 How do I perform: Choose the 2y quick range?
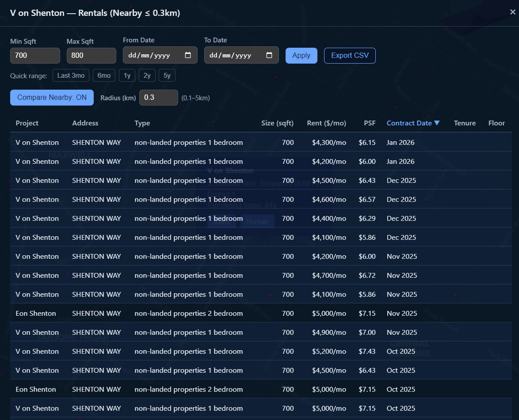click(147, 76)
